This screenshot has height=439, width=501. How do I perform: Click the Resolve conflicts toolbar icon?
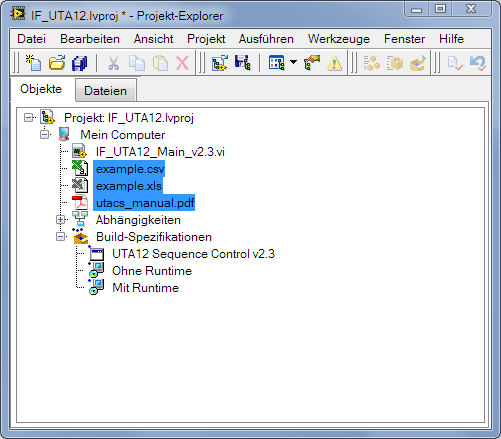[312, 63]
